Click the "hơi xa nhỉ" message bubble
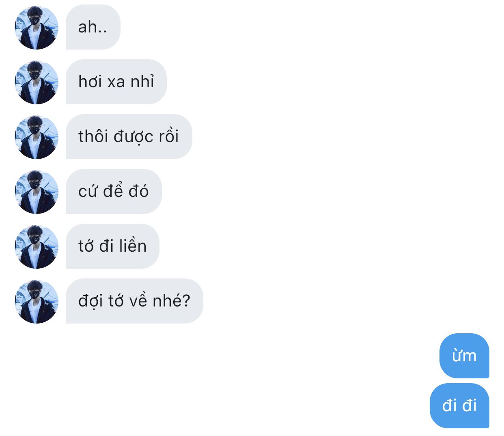Viewport: 504px width, 436px height. coord(116,82)
